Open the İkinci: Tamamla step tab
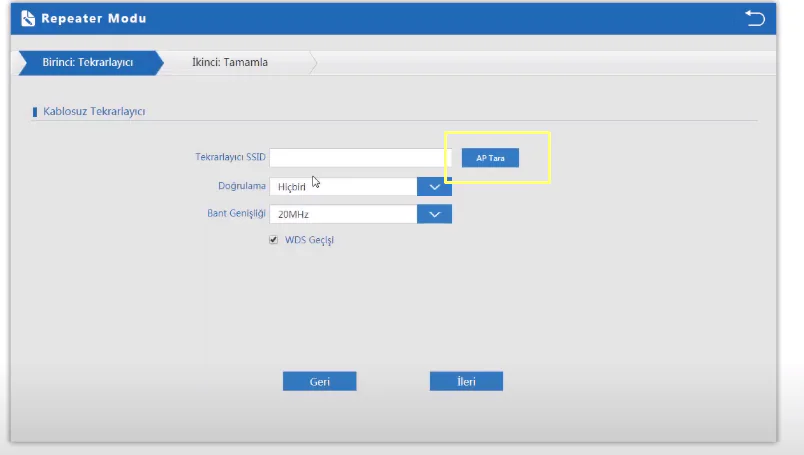This screenshot has width=804, height=455. 230,62
